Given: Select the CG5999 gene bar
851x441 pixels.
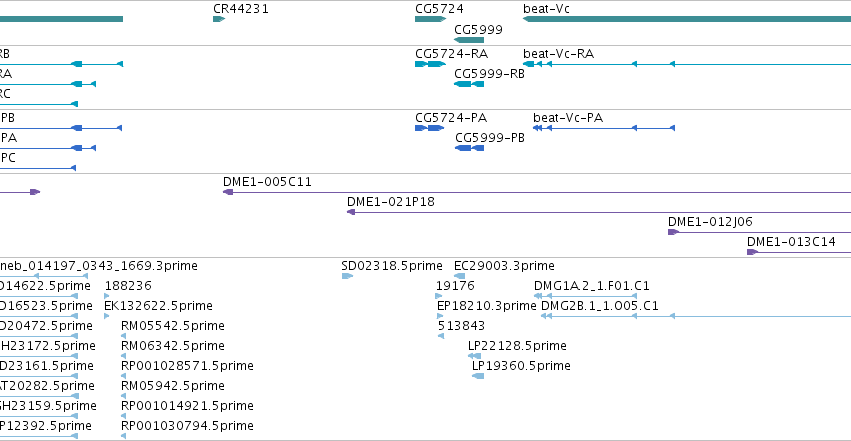Looking at the screenshot, I should click(x=468, y=40).
